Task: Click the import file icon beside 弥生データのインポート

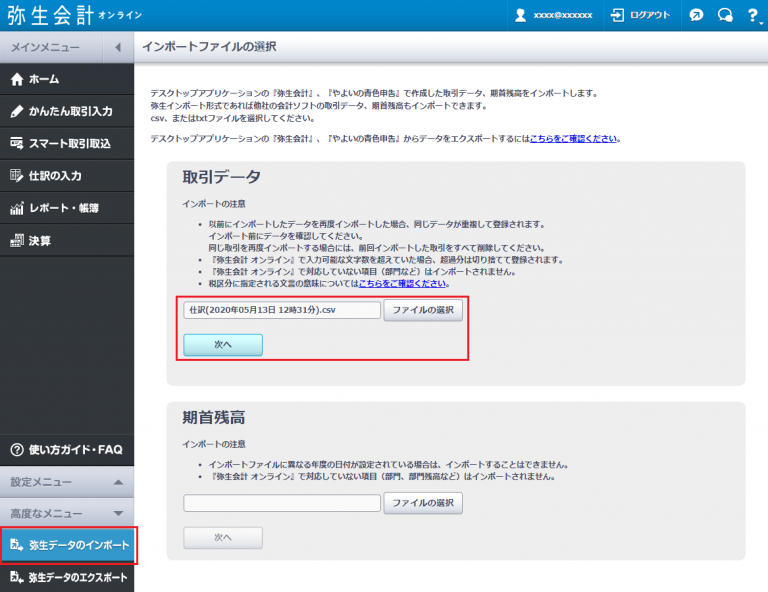Action: coord(17,545)
